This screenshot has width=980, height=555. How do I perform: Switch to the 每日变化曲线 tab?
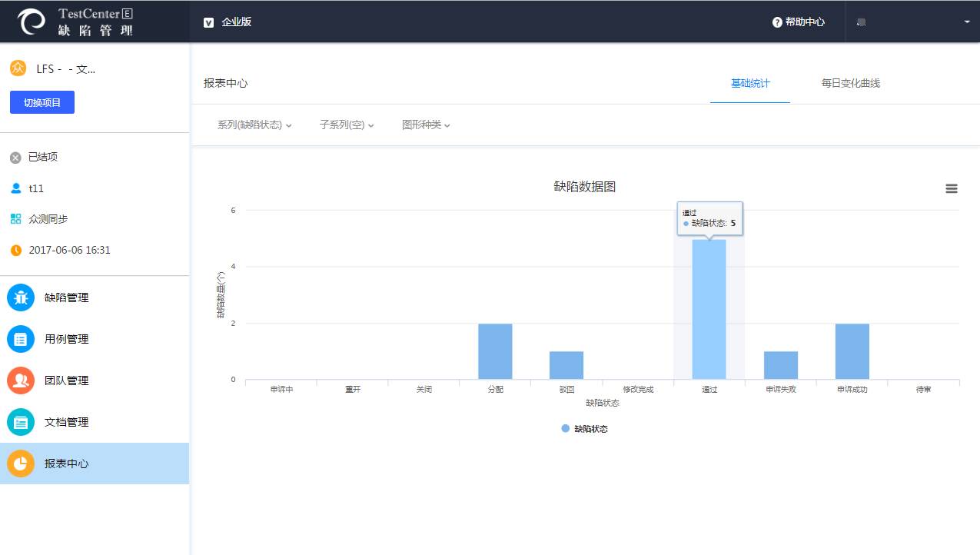pos(850,83)
